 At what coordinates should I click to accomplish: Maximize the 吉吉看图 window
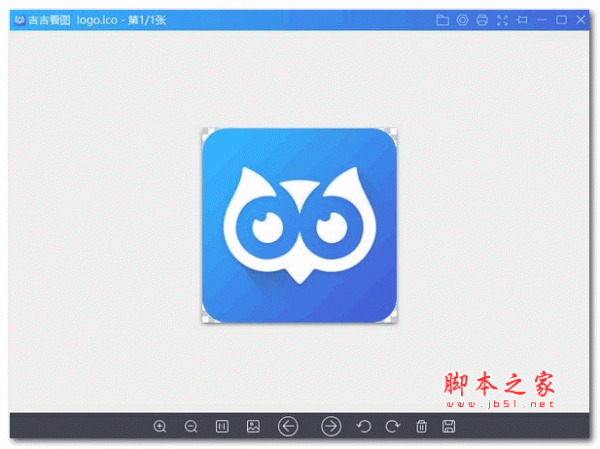(x=561, y=20)
